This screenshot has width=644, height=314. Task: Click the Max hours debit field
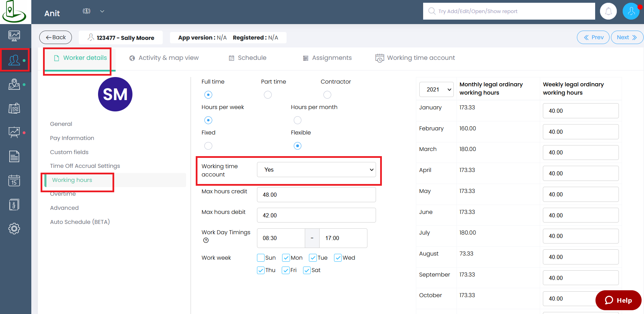[316, 215]
